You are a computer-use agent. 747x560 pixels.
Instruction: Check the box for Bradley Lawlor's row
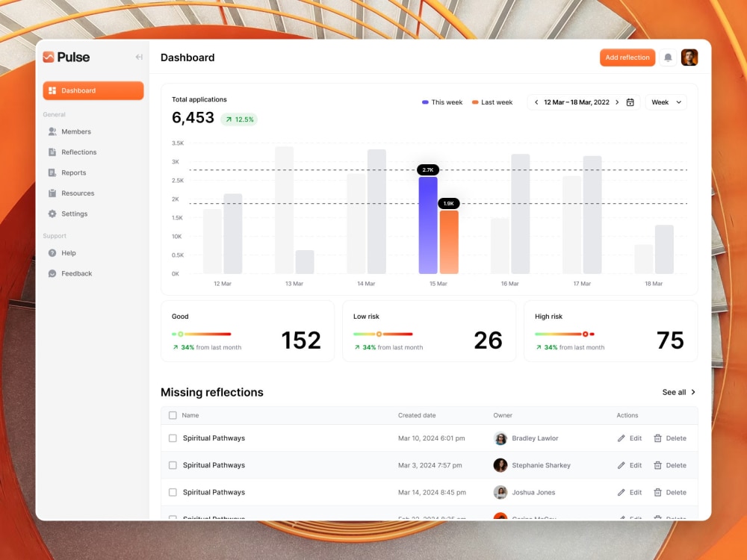[x=173, y=438]
